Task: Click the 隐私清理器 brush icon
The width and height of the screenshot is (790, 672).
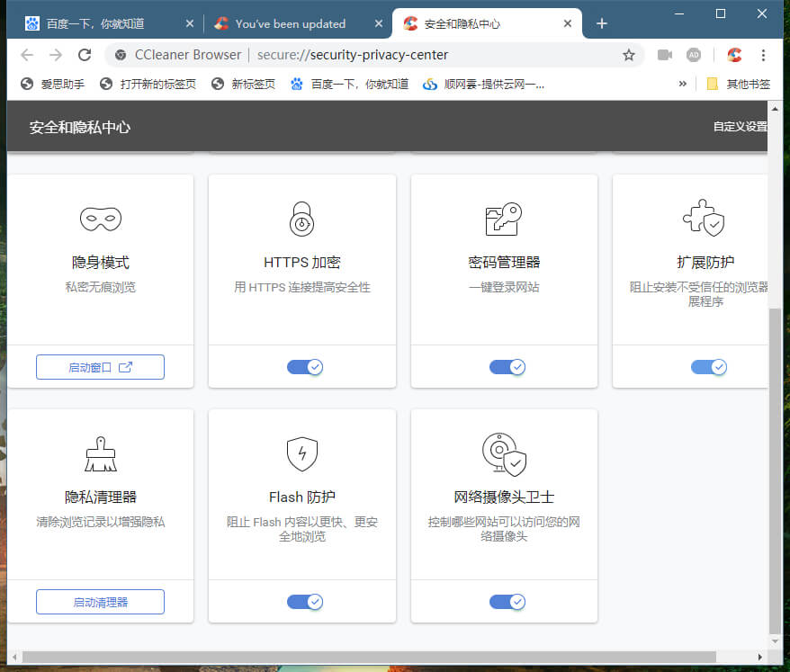Action: (101, 454)
